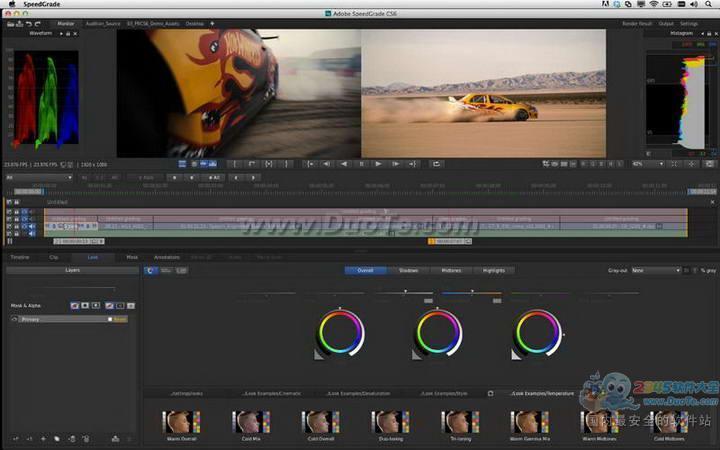Open the Look Examples/Cinematic preset folder tab
720x450 pixels.
coord(272,394)
